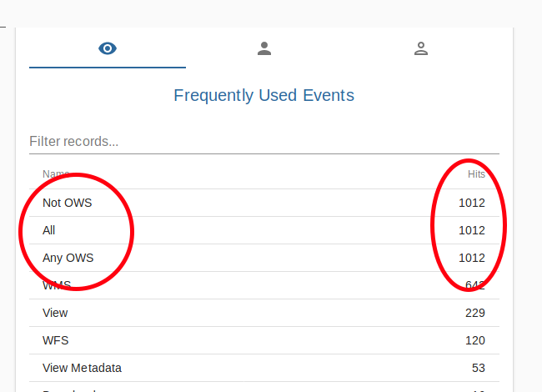Click the 53 hits value for View Metadata
This screenshot has height=392, width=542.
coord(479,368)
